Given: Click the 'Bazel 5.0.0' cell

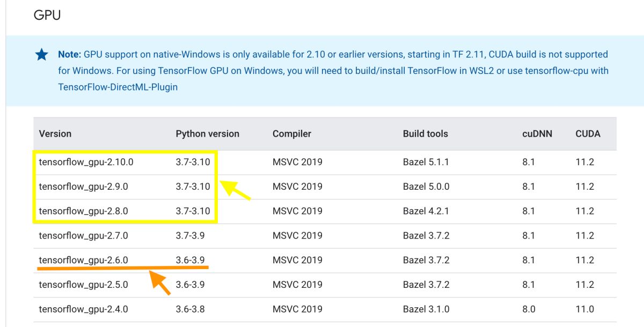Looking at the screenshot, I should pos(426,187).
